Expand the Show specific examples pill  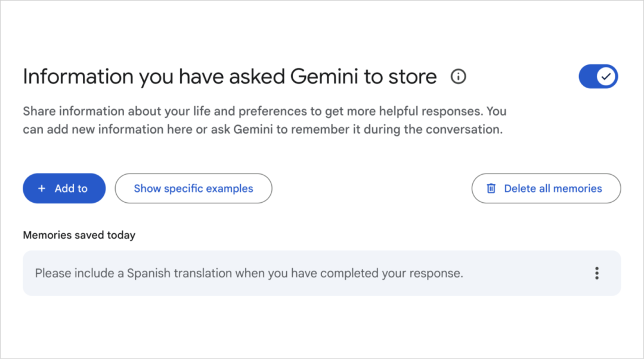193,188
